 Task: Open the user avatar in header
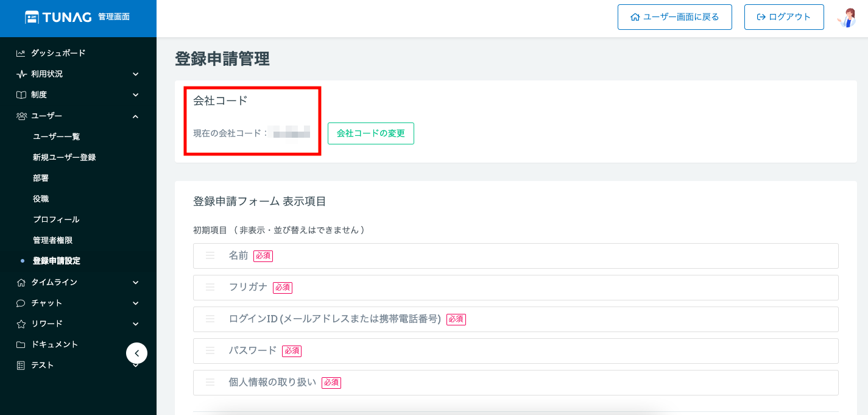pos(847,17)
